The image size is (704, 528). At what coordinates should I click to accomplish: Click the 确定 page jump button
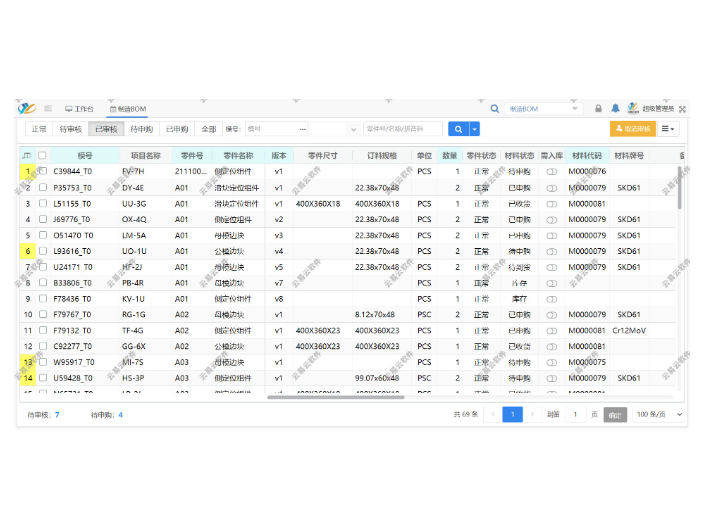(x=615, y=414)
